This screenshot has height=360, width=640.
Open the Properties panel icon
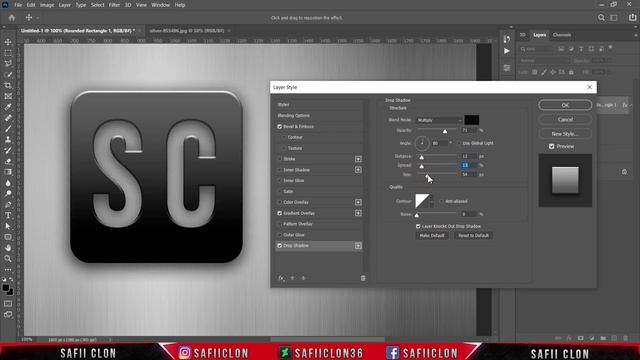(507, 68)
